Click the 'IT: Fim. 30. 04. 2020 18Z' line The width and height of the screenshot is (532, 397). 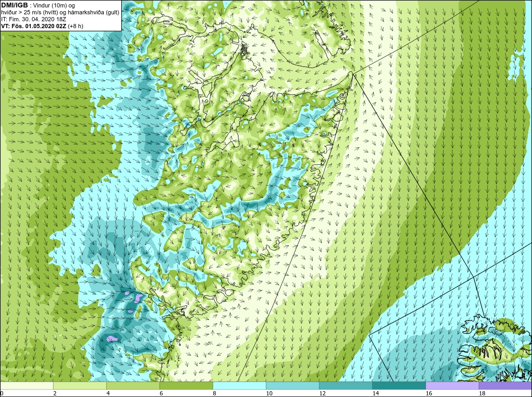pyautogui.click(x=34, y=19)
